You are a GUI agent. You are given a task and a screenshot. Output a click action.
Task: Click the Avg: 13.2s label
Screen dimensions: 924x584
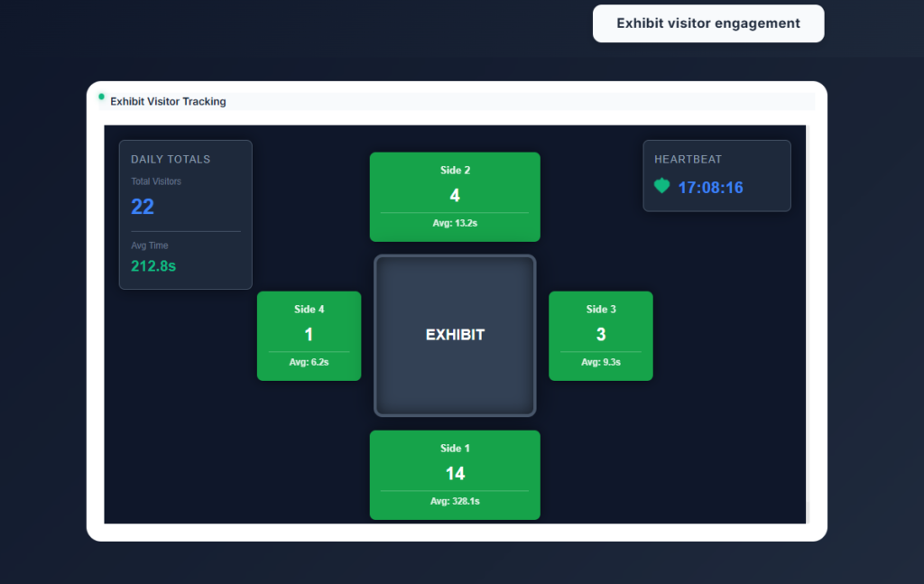pyautogui.click(x=455, y=223)
